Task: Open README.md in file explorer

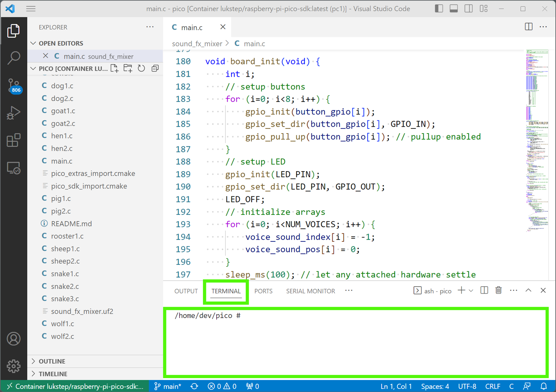Action: (95, 223)
